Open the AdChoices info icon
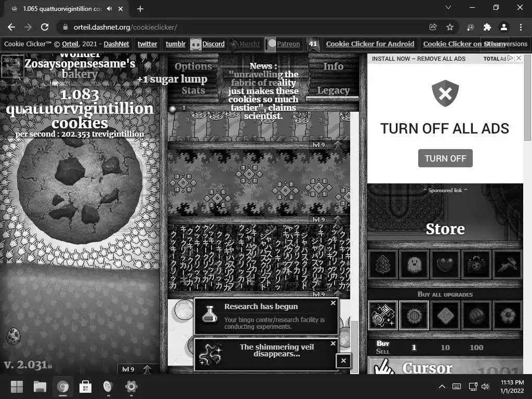The width and height of the screenshot is (532, 399). pyautogui.click(x=511, y=58)
